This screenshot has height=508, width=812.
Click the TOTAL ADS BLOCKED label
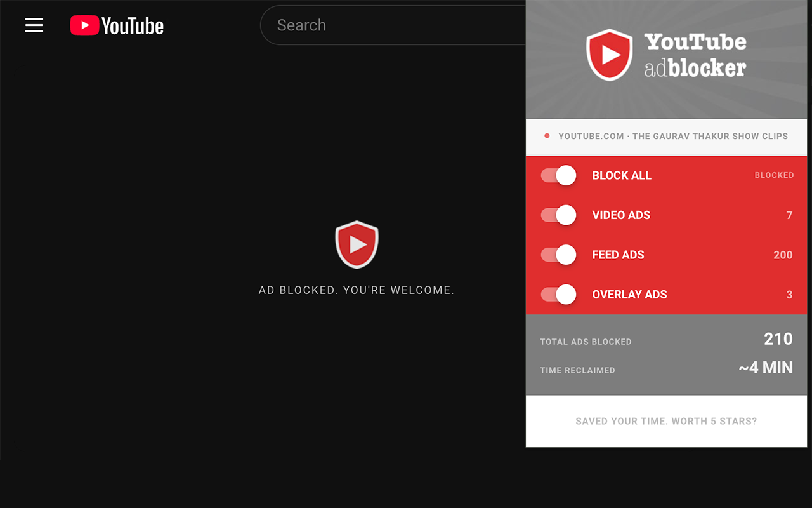[586, 342]
